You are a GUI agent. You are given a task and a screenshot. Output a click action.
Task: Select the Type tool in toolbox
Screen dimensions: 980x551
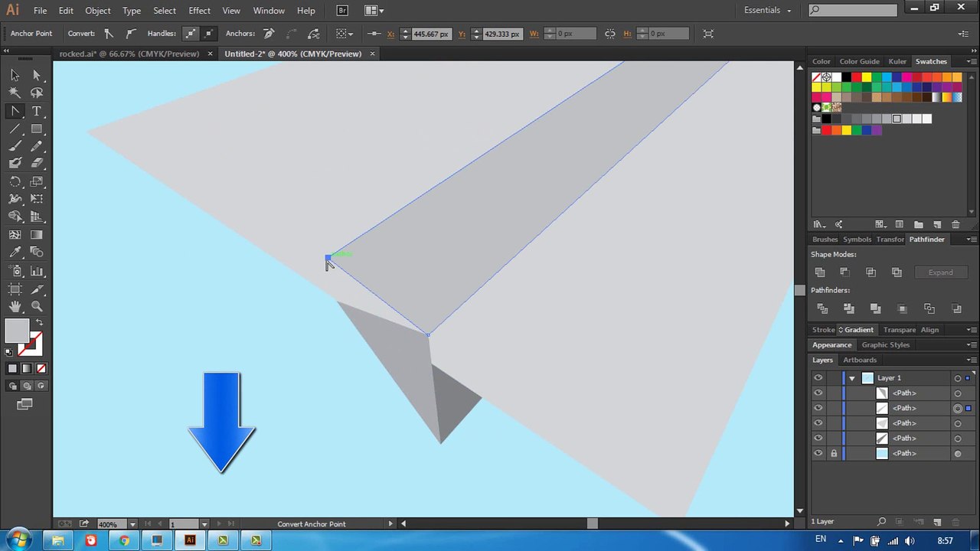(36, 111)
